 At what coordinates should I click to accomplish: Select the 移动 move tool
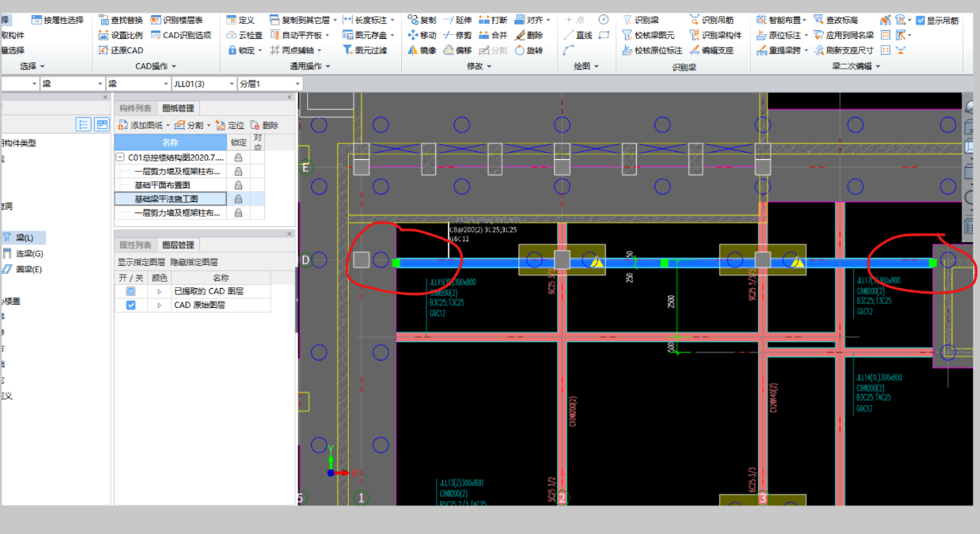tap(422, 35)
